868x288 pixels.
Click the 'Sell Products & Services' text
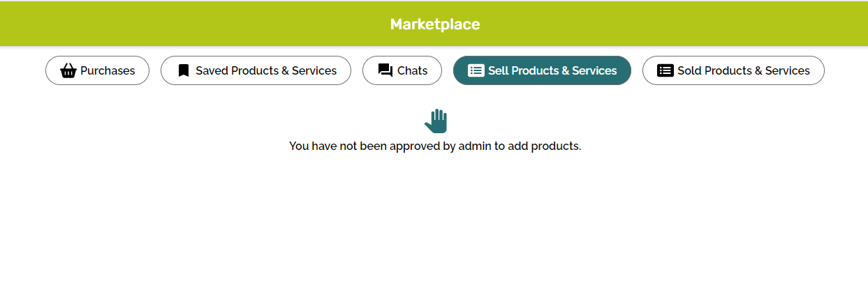(x=552, y=70)
